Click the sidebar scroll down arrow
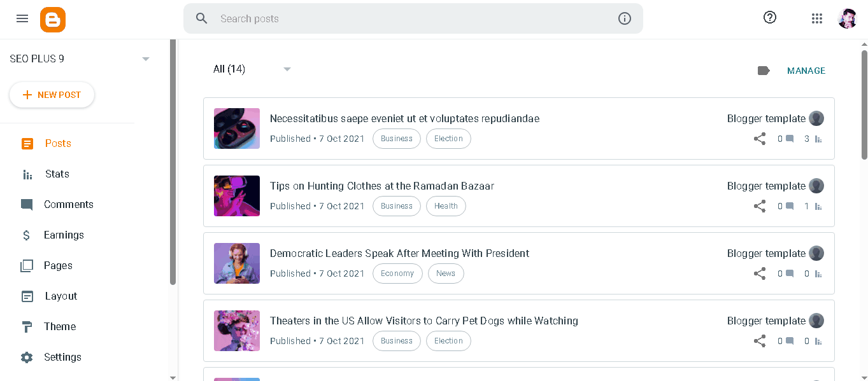This screenshot has height=381, width=868. coord(173,377)
